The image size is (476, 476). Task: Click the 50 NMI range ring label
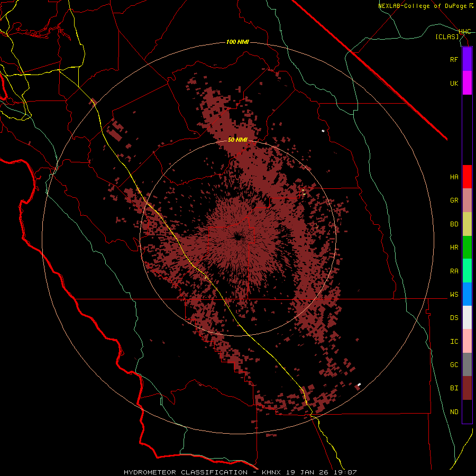(x=237, y=140)
